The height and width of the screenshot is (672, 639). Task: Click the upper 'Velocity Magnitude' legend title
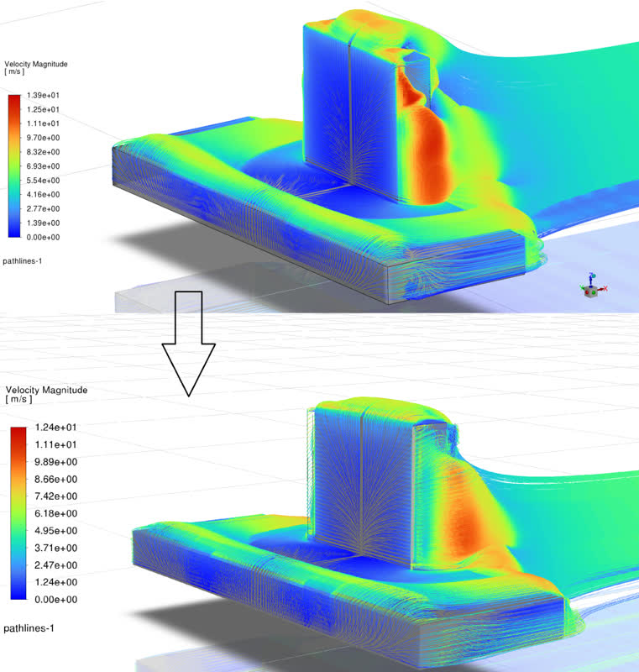coord(36,64)
